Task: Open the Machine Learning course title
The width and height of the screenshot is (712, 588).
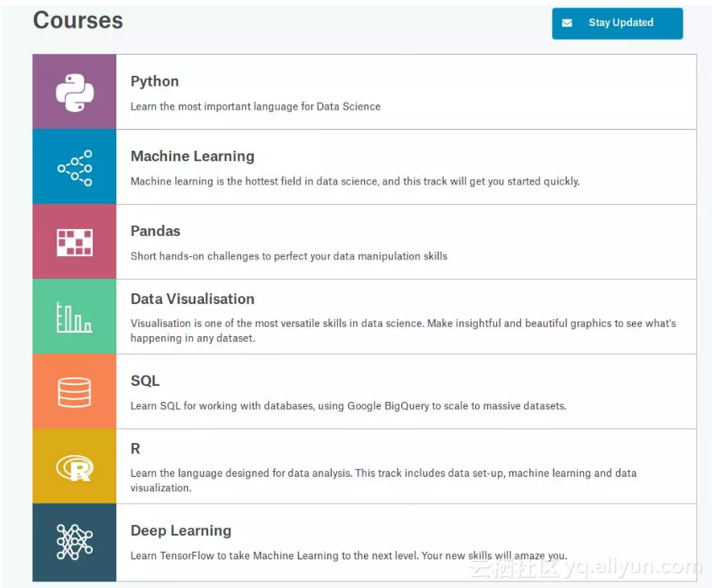Action: (192, 157)
